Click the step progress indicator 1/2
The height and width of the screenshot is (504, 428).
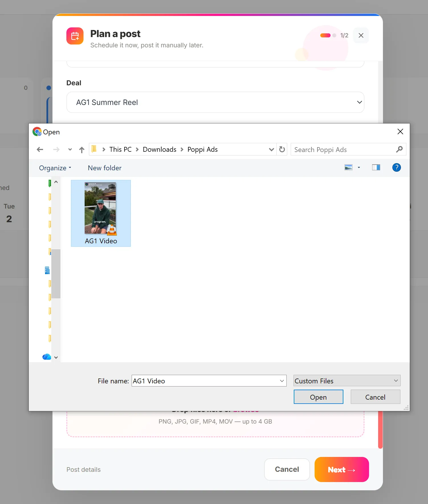click(x=334, y=35)
